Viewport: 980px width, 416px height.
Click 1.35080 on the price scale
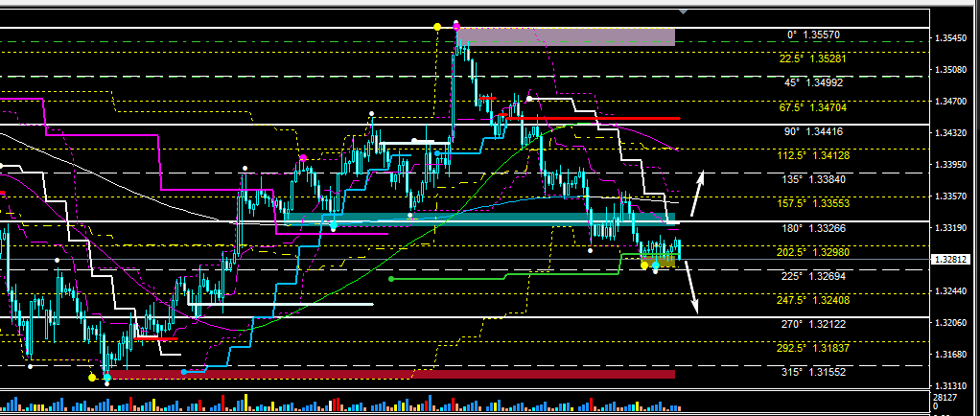950,70
